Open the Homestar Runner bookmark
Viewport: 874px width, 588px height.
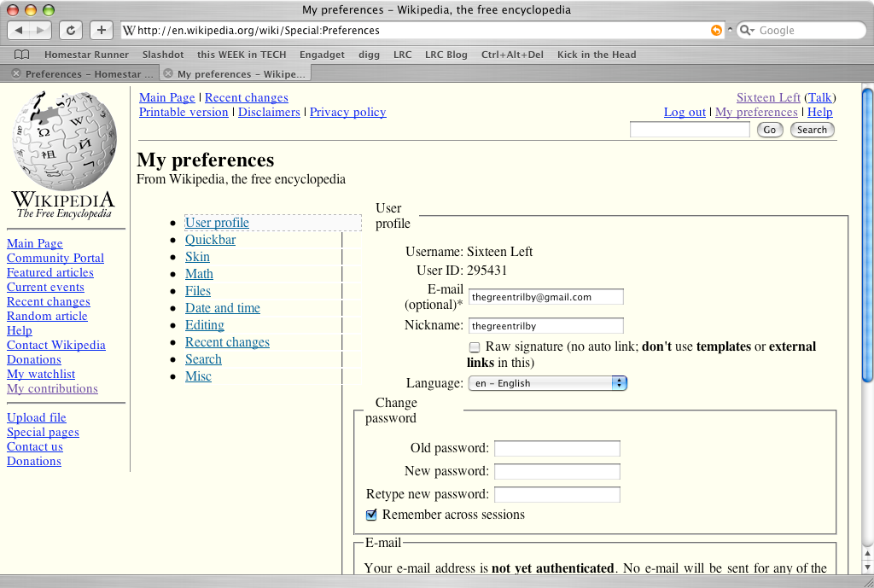(x=86, y=55)
